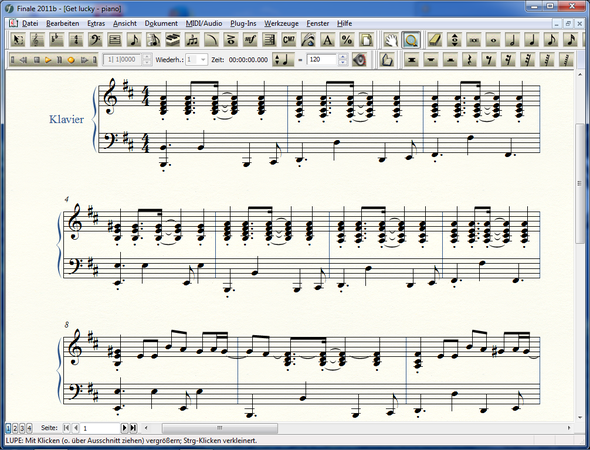Image resolution: width=590 pixels, height=450 pixels.
Task: Stop playback with the stop button
Action: (x=36, y=60)
